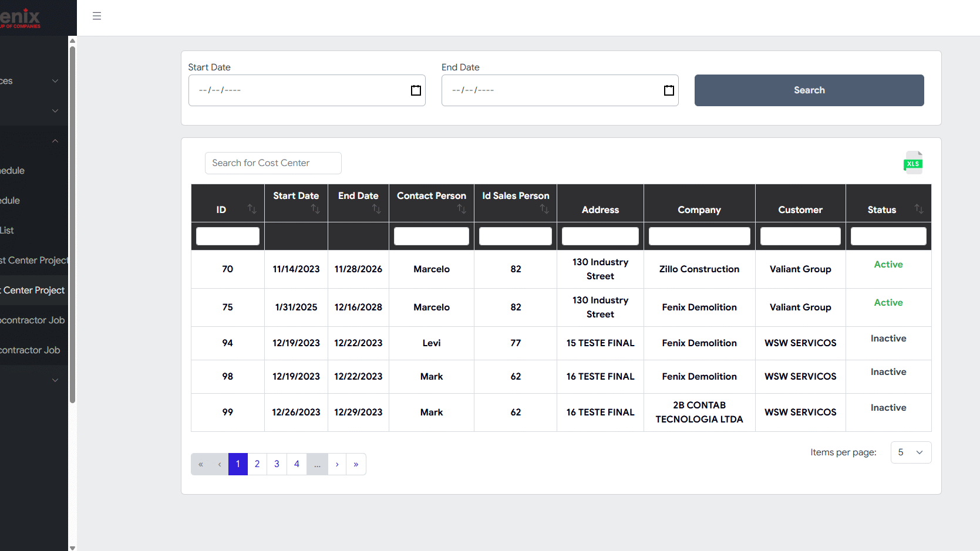Click Active status in row 70
The height and width of the screenshot is (551, 980).
(x=888, y=265)
